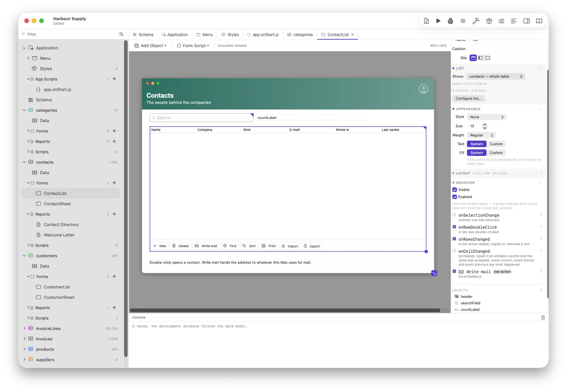
Task: Switch to the app.onStart.js tab
Action: coord(263,35)
